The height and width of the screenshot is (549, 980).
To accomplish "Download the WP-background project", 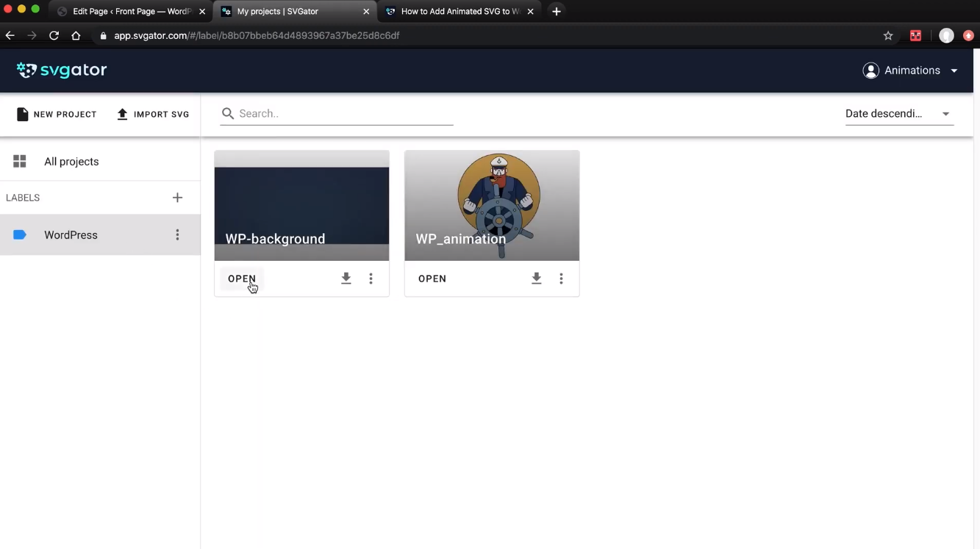I will [x=346, y=279].
